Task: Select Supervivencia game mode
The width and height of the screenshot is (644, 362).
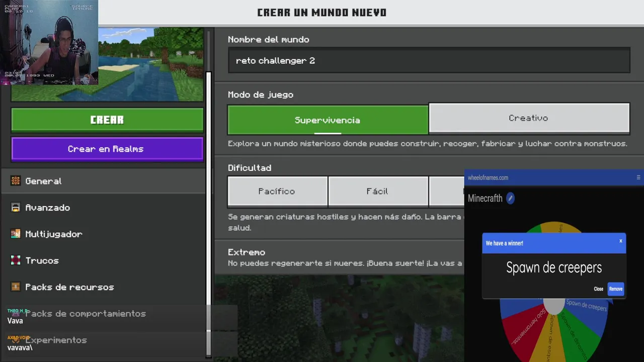Action: (x=328, y=120)
